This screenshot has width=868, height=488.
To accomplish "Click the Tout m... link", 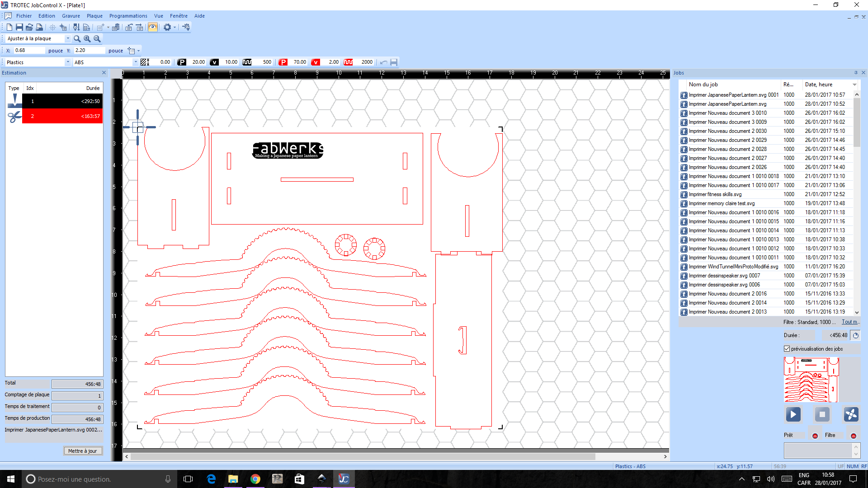I will point(850,322).
